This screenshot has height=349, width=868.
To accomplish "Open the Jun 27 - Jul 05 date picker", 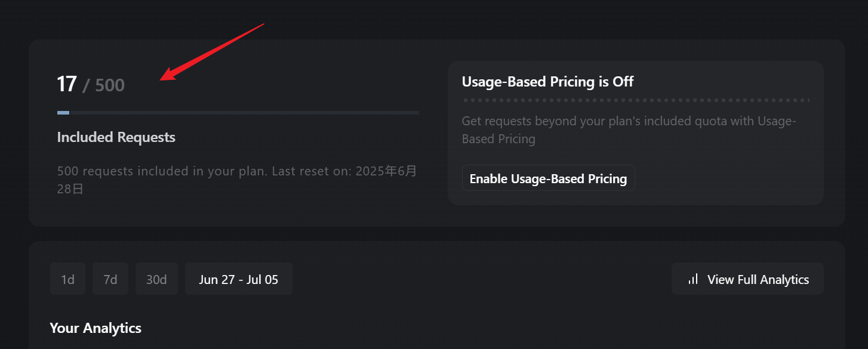I will (x=239, y=279).
